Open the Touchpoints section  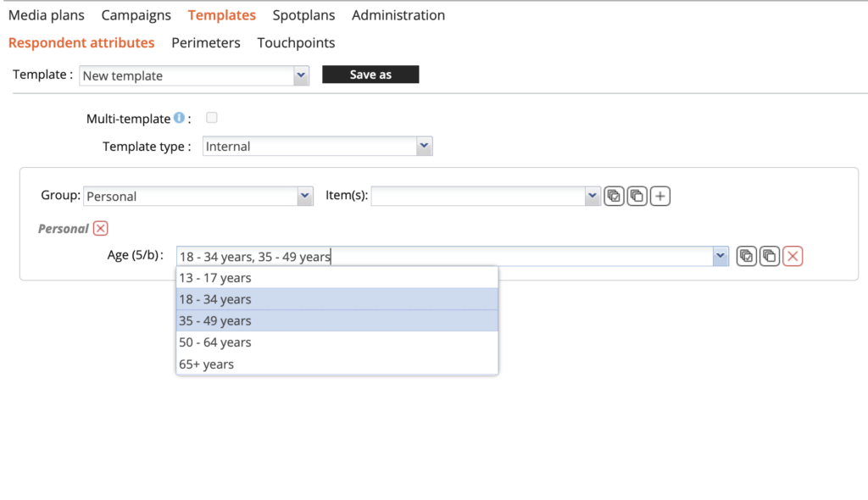point(296,42)
